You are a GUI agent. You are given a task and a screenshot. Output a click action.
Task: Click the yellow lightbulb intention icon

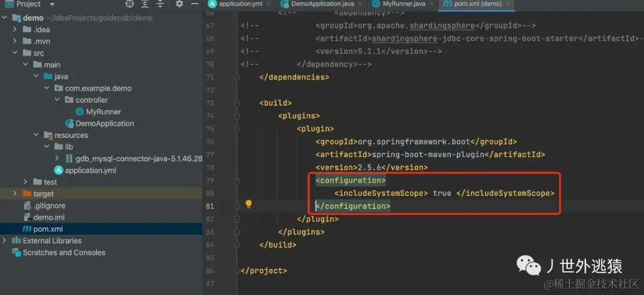[x=248, y=204]
